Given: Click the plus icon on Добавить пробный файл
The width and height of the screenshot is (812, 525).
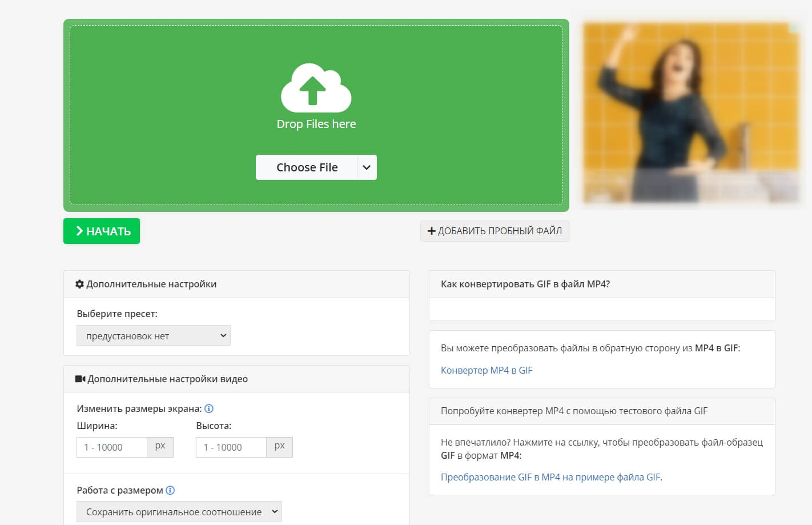Looking at the screenshot, I should point(432,231).
